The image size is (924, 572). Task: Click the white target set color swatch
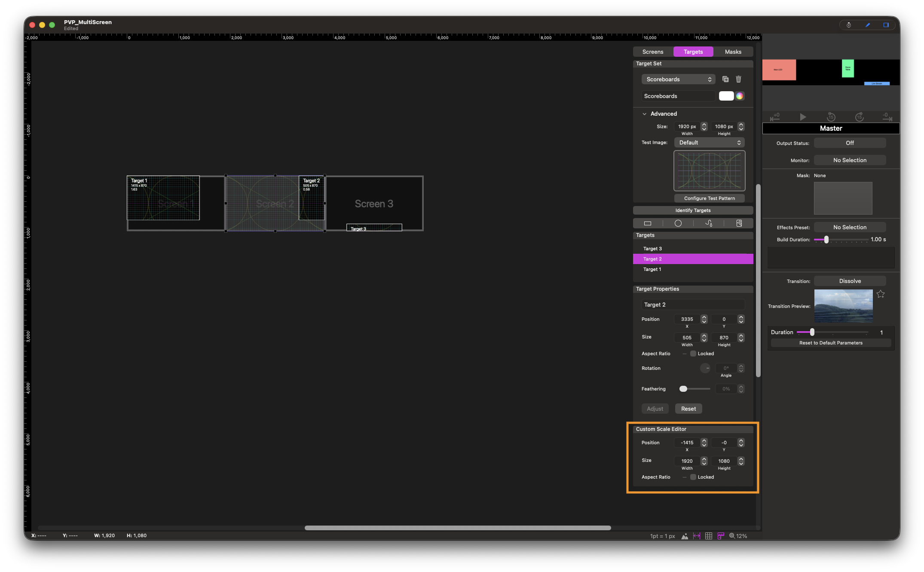click(726, 96)
